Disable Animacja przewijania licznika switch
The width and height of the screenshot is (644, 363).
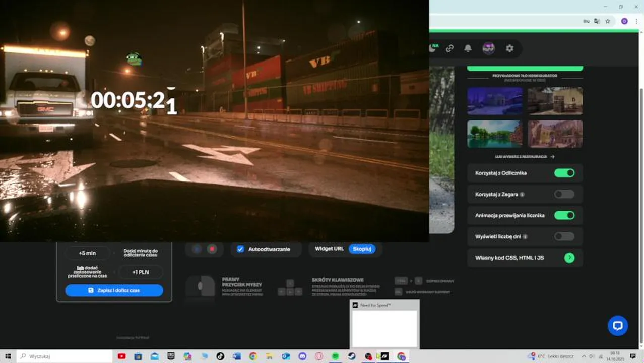(x=564, y=215)
